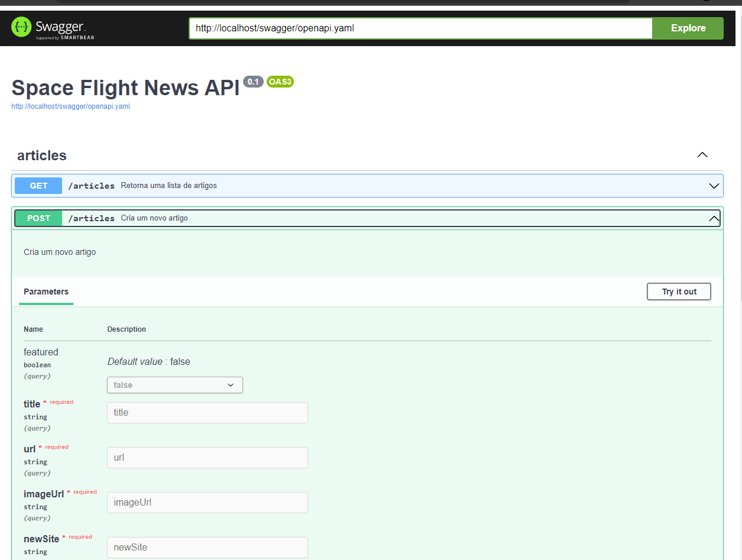Viewport: 742px width, 560px height.
Task: Click the Description column header
Action: [127, 329]
